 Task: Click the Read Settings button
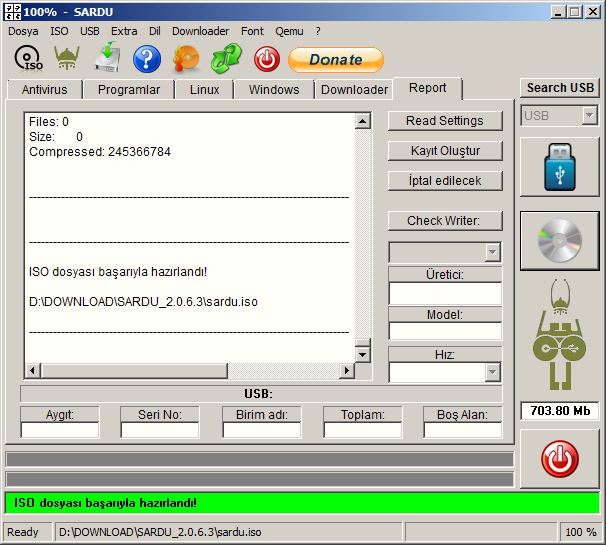445,121
